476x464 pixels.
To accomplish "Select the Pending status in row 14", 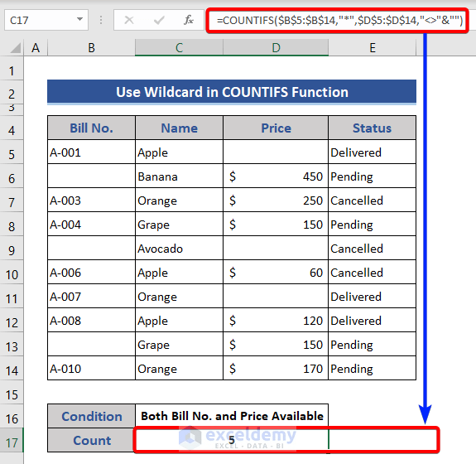I will click(x=373, y=368).
